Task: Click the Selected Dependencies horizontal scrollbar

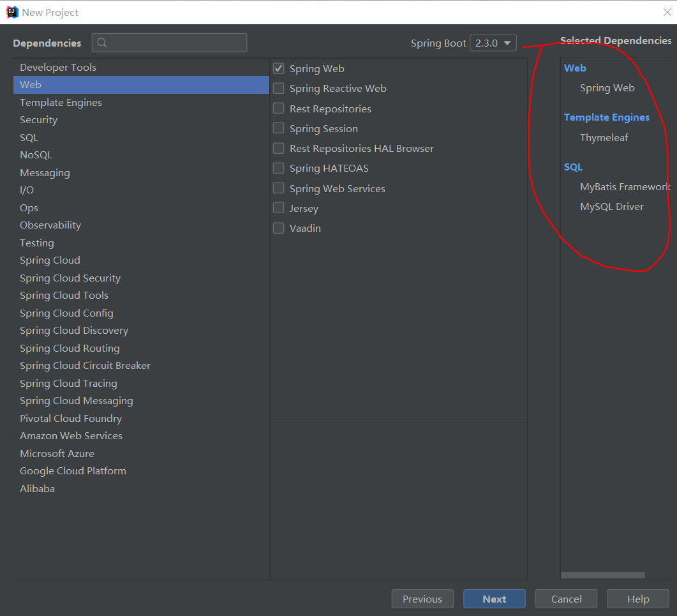Action: tap(603, 575)
